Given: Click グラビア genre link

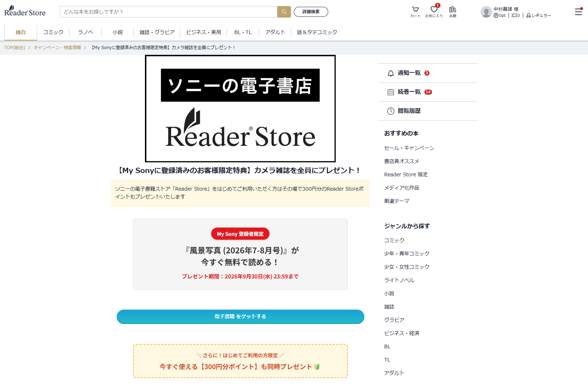Looking at the screenshot, I should pos(394,320).
